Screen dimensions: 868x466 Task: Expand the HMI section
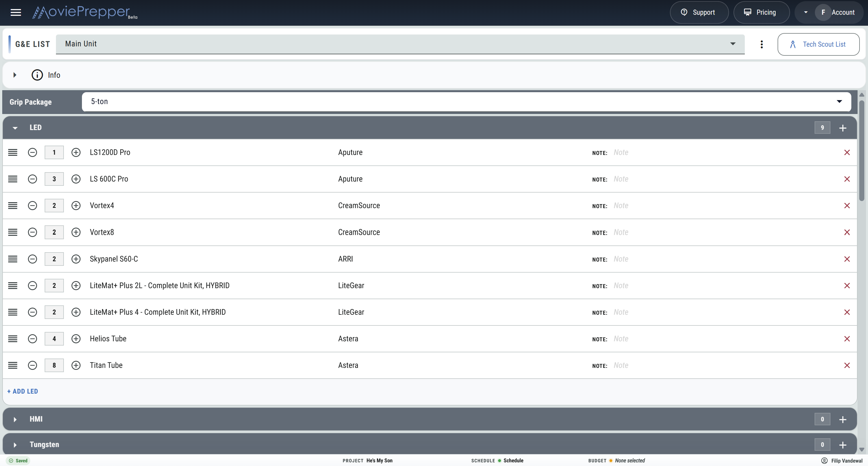(15, 419)
